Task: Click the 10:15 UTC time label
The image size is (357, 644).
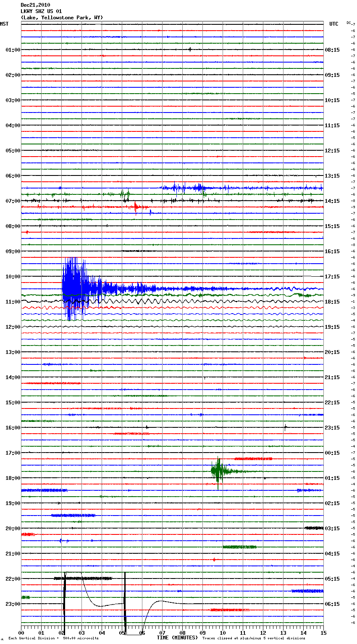Action: (332, 100)
